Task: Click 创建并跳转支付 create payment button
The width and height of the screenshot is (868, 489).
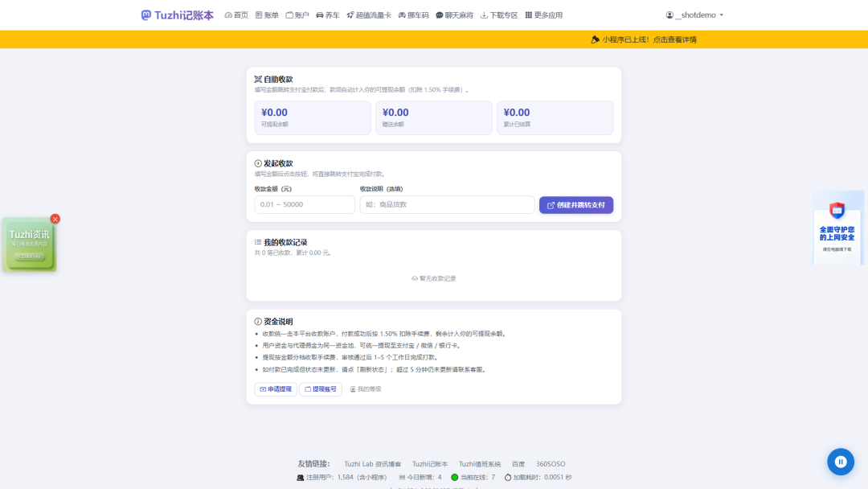Action: coord(576,205)
